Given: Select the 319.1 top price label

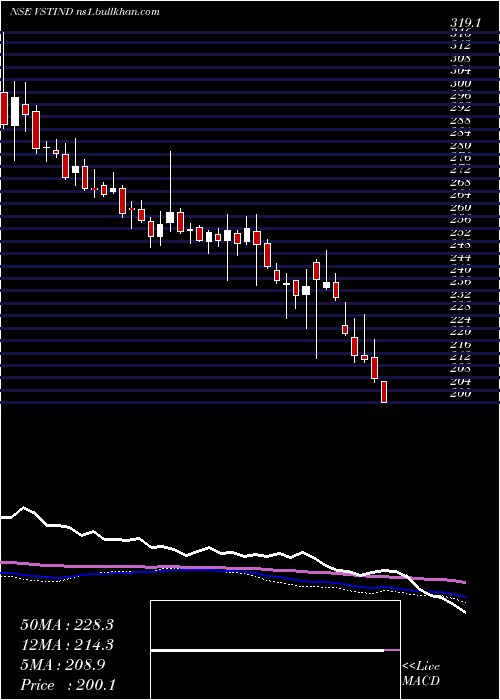Looking at the screenshot, I should [x=465, y=24].
